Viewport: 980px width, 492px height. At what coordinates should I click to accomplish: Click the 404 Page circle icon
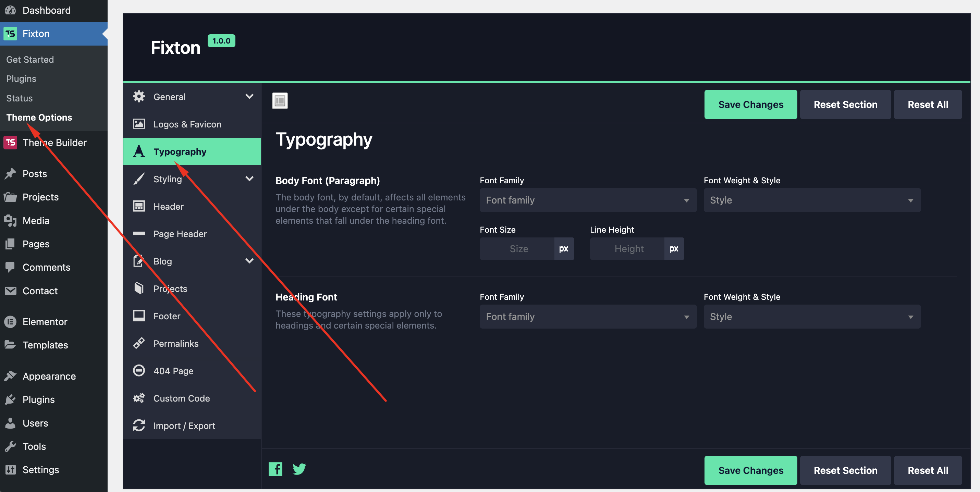click(139, 371)
